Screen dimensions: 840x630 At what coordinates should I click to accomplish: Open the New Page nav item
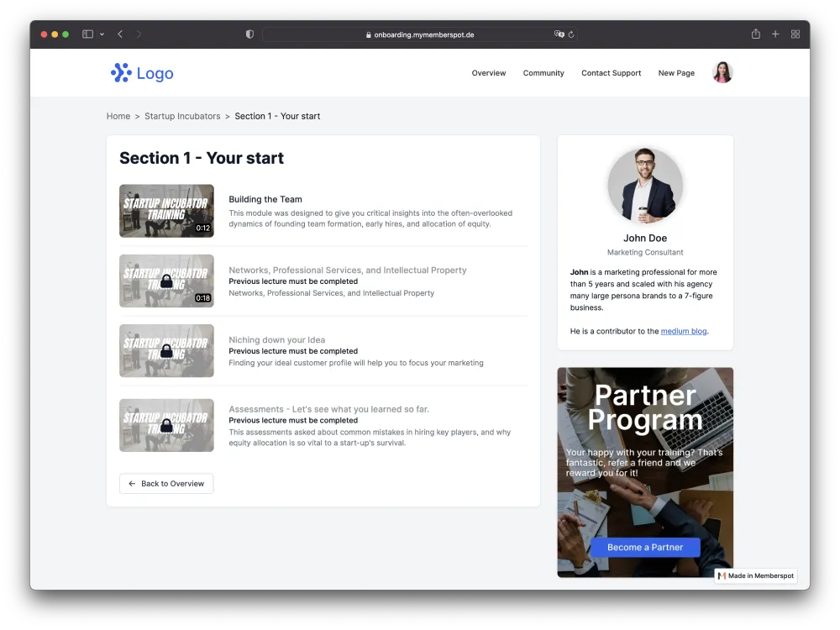click(676, 73)
